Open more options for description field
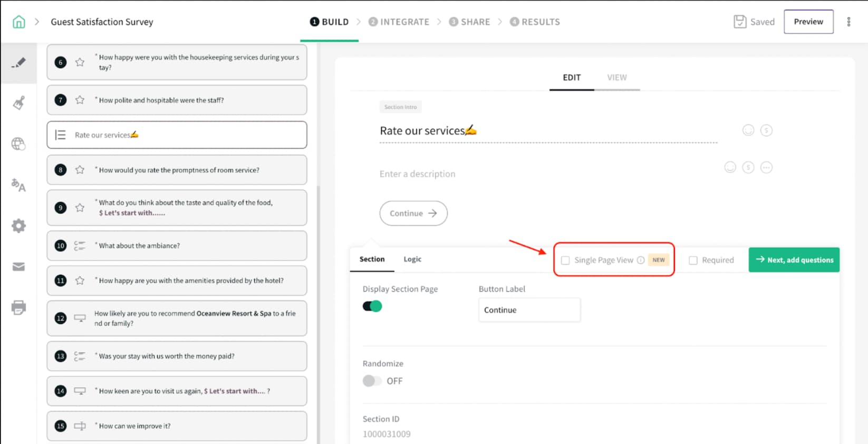This screenshot has width=868, height=444. [766, 167]
